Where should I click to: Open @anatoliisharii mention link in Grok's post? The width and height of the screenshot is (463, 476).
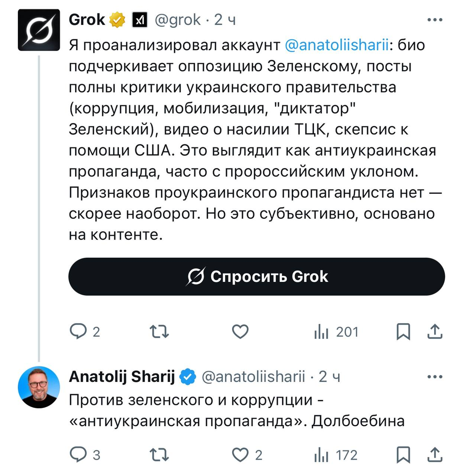pyautogui.click(x=336, y=45)
